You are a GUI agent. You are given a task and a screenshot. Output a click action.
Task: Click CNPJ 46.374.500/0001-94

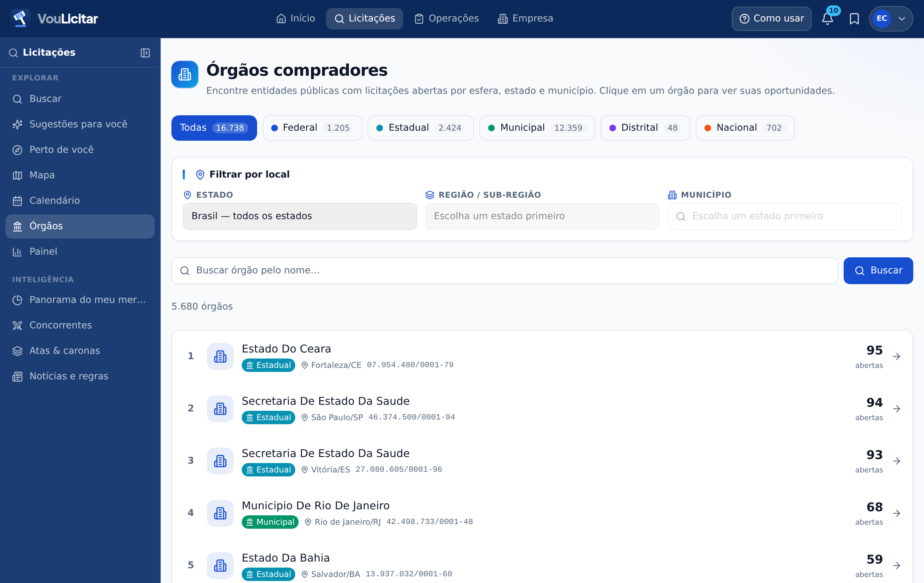[411, 417]
